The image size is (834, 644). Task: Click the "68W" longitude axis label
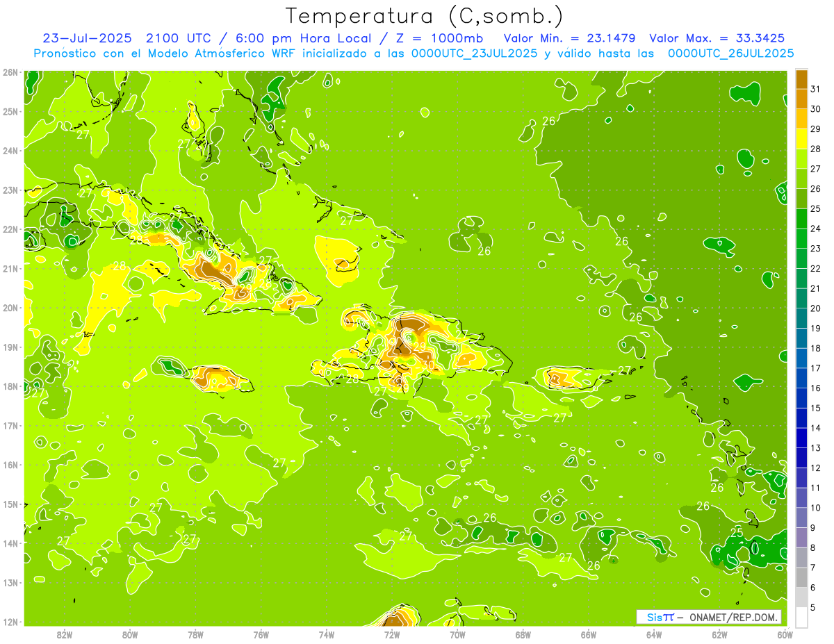(x=523, y=634)
